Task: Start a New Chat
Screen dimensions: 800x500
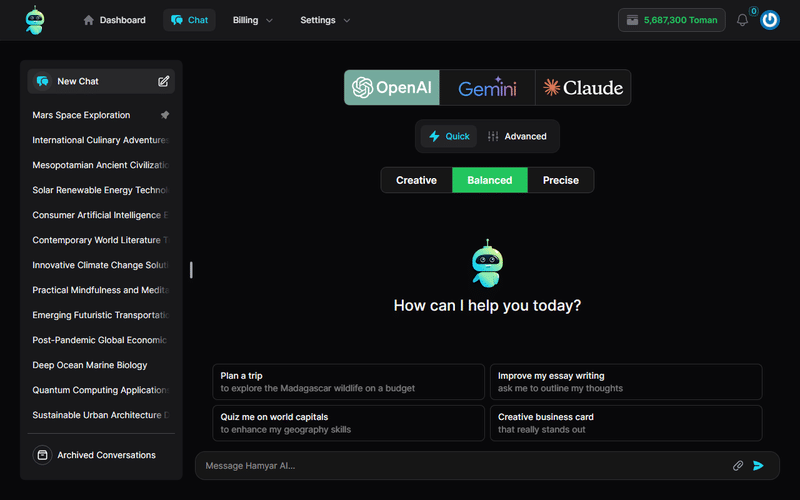Action: pos(101,81)
